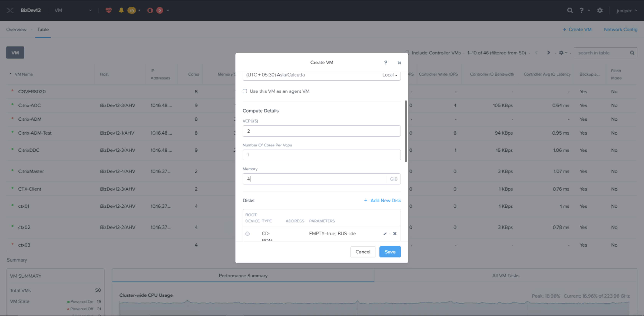The width and height of the screenshot is (644, 316).
Task: Open search via the magnifier icon
Action: tap(570, 10)
